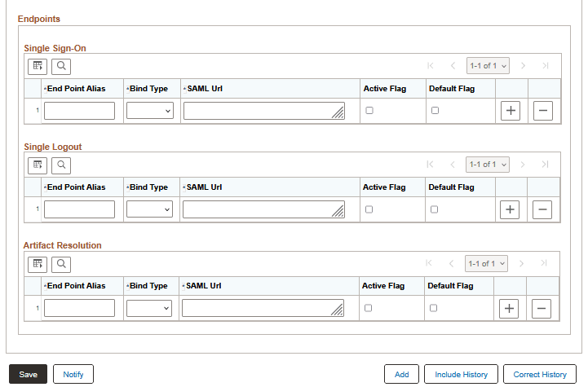This screenshot has width=588, height=387.
Task: Go to previous page in Artifact Resolution grid
Action: click(452, 263)
